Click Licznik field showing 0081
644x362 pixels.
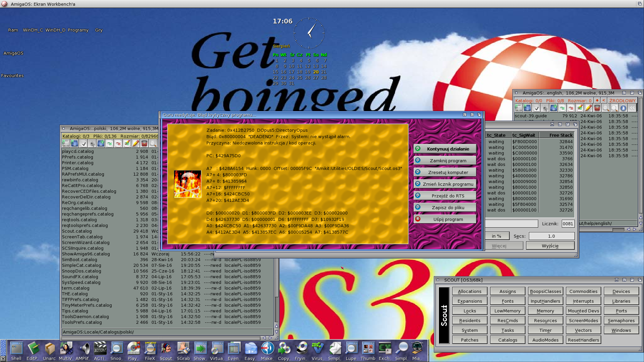[568, 224]
